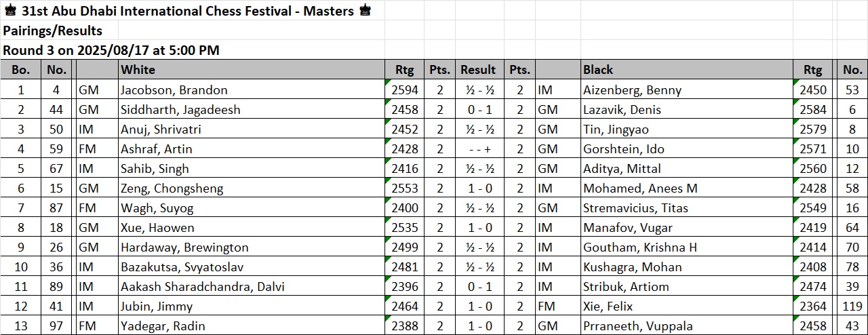Select Stremavicius, Titas cell
Viewport: 868px width, 335px height.
[633, 208]
